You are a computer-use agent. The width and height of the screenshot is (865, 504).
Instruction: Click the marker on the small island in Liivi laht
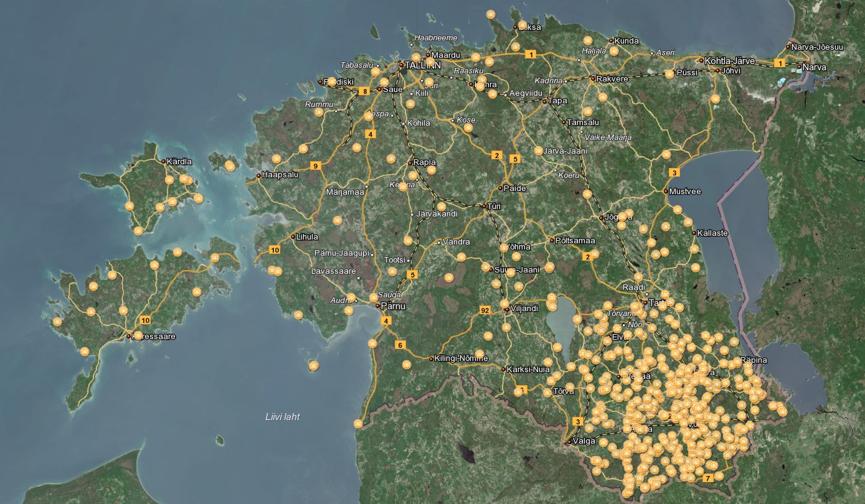tap(313, 365)
